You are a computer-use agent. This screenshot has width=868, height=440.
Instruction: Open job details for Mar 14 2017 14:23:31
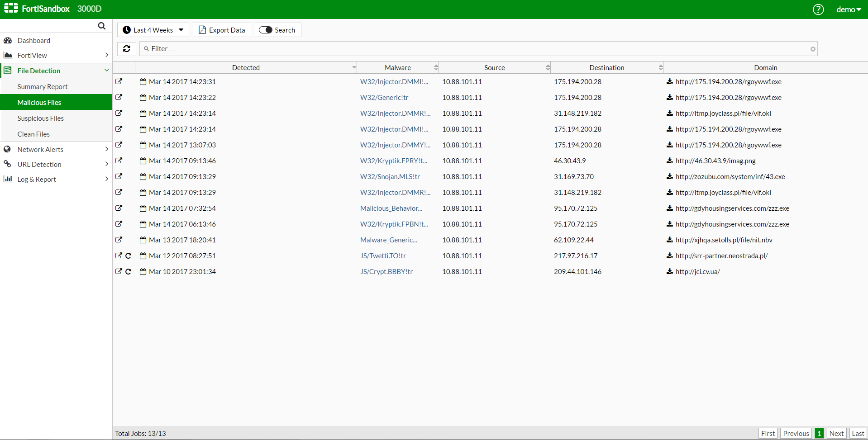tap(119, 82)
